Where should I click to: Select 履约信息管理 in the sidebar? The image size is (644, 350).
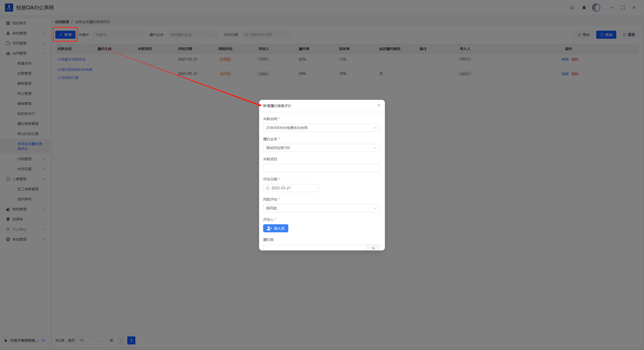pos(28,124)
